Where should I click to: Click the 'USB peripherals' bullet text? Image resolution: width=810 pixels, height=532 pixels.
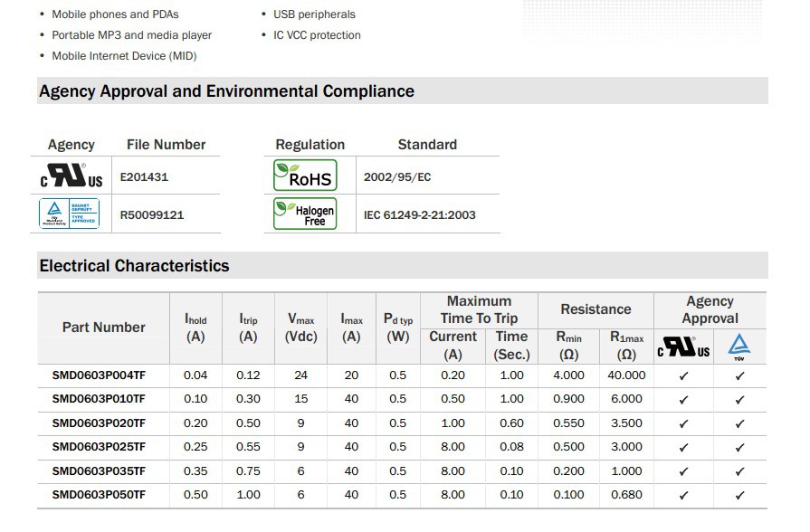pos(314,14)
